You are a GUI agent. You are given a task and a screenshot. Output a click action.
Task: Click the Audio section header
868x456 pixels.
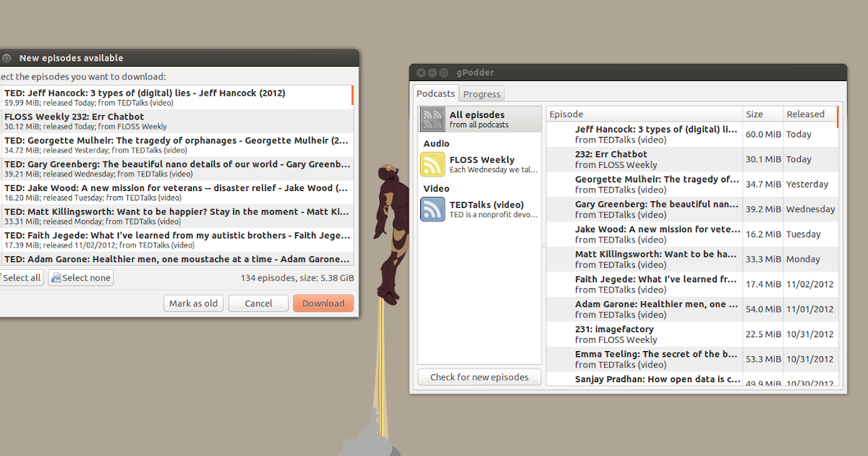coord(436,143)
